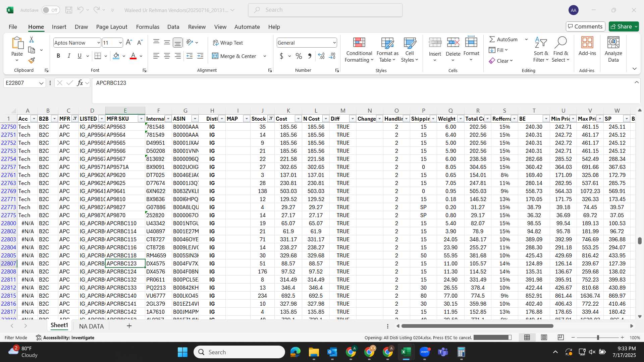Screen dimensions: 644x362
Task: Click the Undo arrow
Action: [x=80, y=10]
